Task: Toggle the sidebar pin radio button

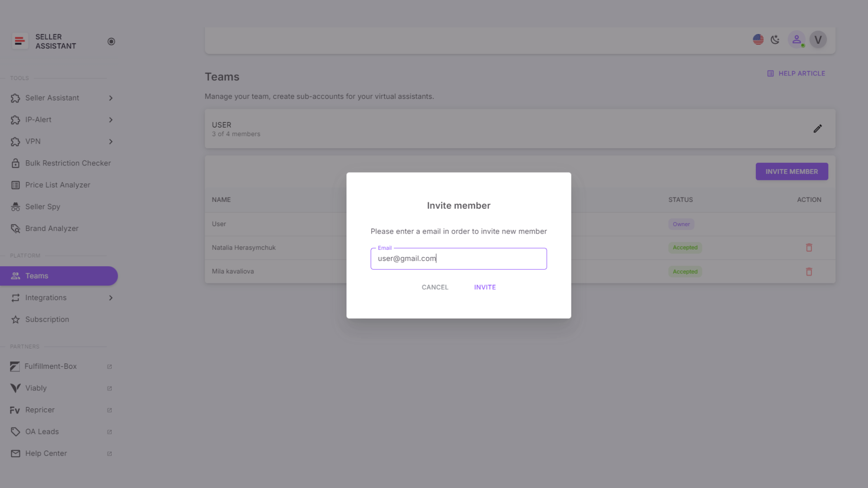Action: (111, 42)
